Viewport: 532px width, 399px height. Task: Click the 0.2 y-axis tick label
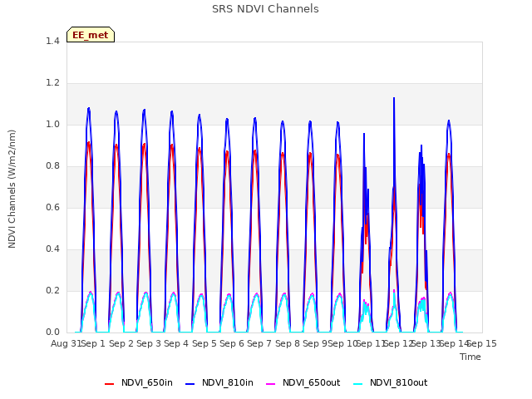point(52,290)
